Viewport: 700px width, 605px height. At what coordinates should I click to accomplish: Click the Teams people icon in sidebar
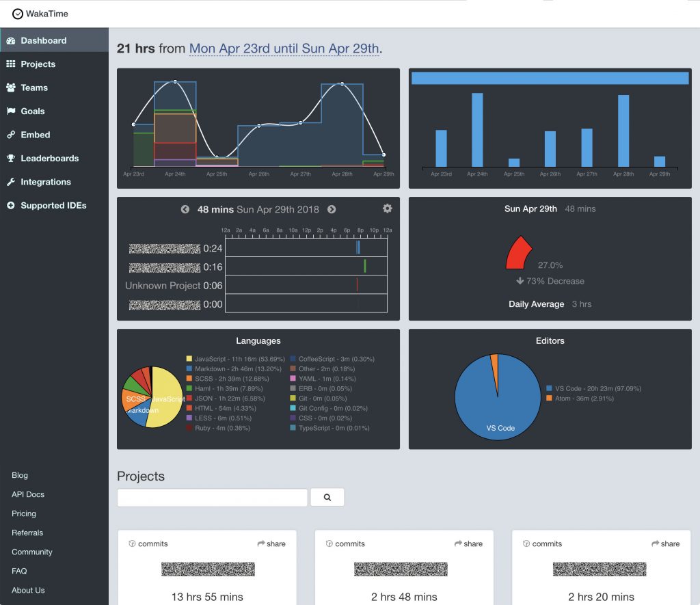tap(11, 88)
